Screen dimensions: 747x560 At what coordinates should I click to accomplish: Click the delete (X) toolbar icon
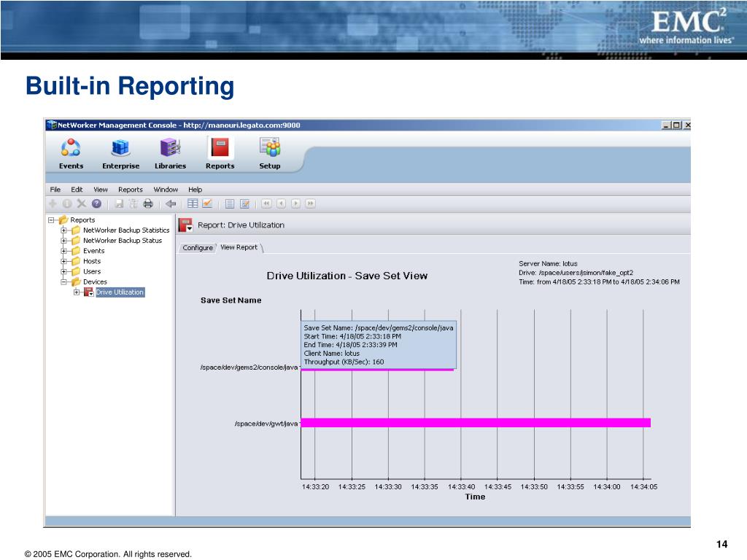point(82,204)
